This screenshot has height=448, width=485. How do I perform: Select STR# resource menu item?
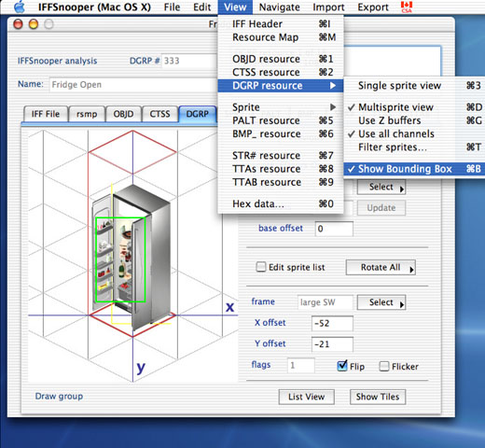281,156
